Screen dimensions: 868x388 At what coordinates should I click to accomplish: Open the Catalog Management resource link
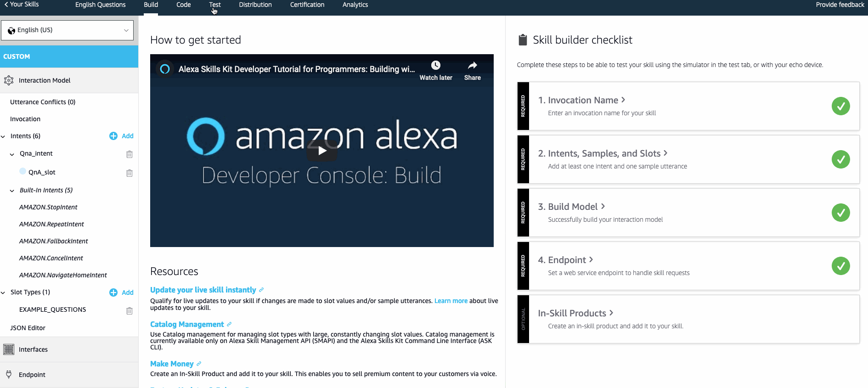(187, 324)
